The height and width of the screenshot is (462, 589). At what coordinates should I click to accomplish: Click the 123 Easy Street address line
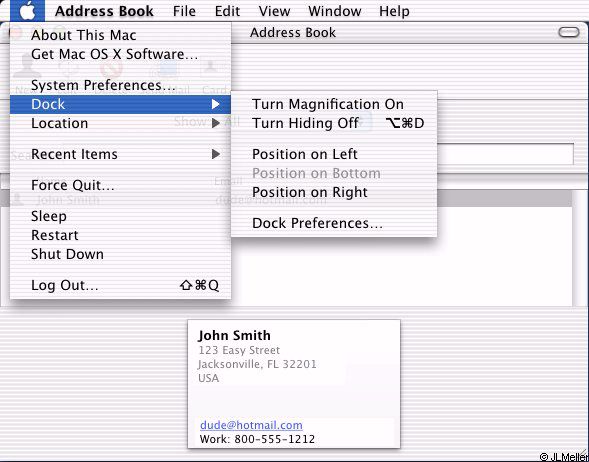click(x=239, y=350)
